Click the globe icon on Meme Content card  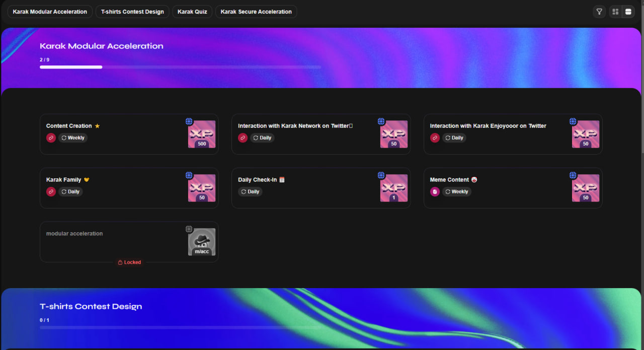(x=573, y=175)
